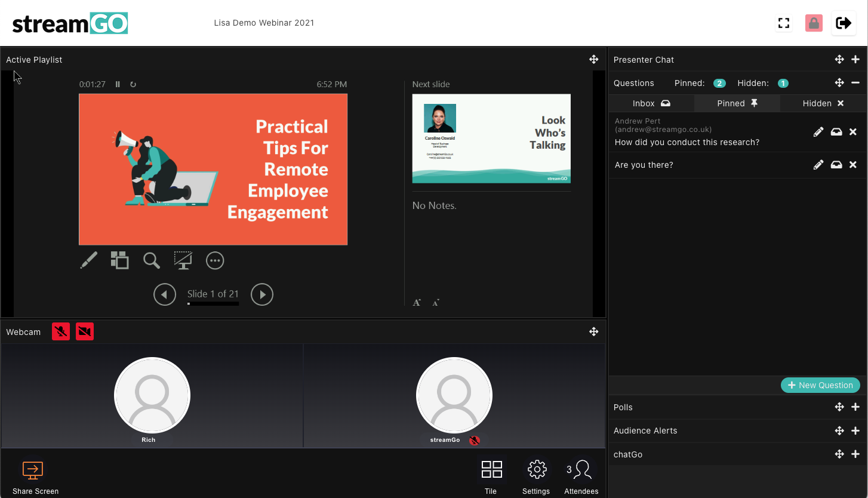
Task: Unmute the streamGo participant's microphone
Action: [475, 440]
